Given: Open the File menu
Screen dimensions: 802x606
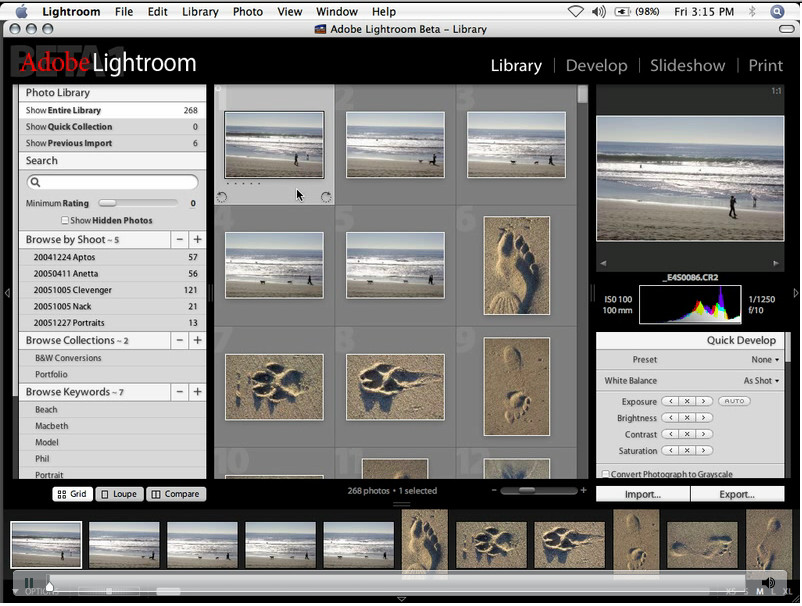Looking at the screenshot, I should point(124,11).
